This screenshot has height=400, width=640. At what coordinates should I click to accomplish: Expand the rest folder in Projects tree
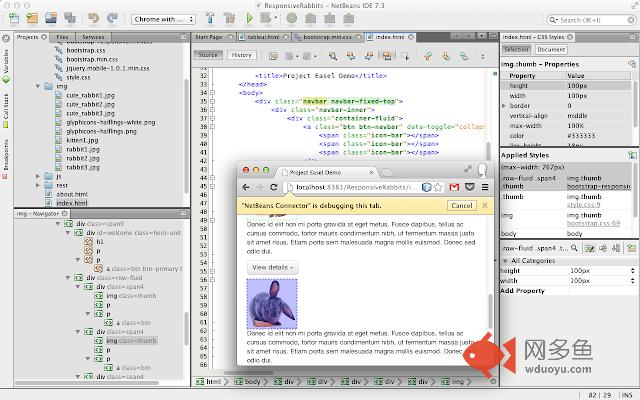(38, 185)
